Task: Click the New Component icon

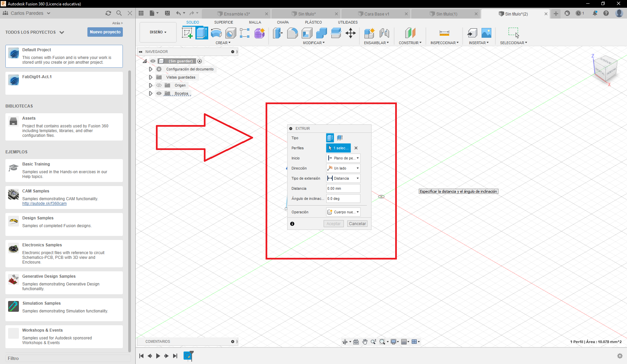Action: point(370,33)
